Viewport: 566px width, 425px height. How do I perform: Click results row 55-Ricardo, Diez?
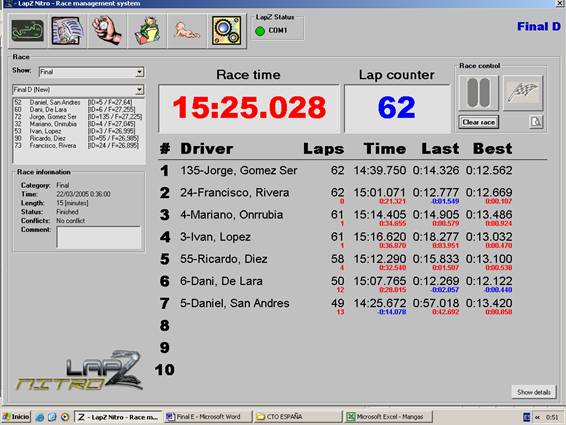(336, 261)
